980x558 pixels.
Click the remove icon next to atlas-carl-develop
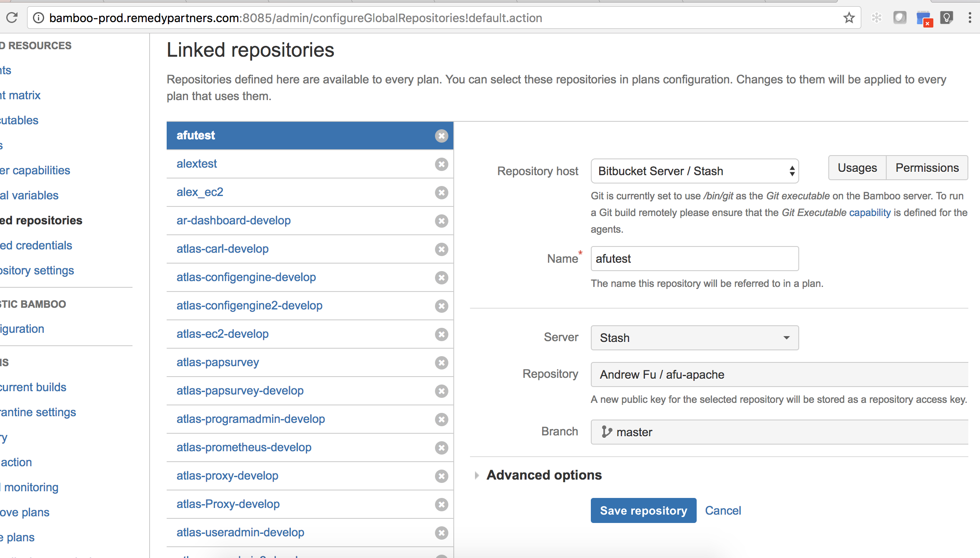[x=441, y=249]
